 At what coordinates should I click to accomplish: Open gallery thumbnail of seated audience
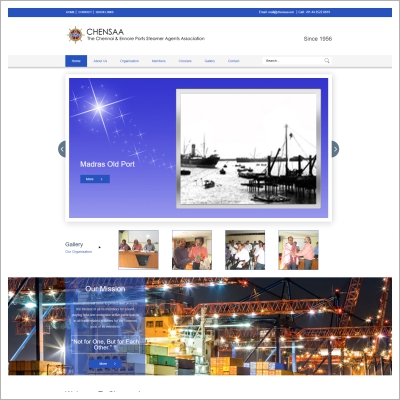(245, 250)
